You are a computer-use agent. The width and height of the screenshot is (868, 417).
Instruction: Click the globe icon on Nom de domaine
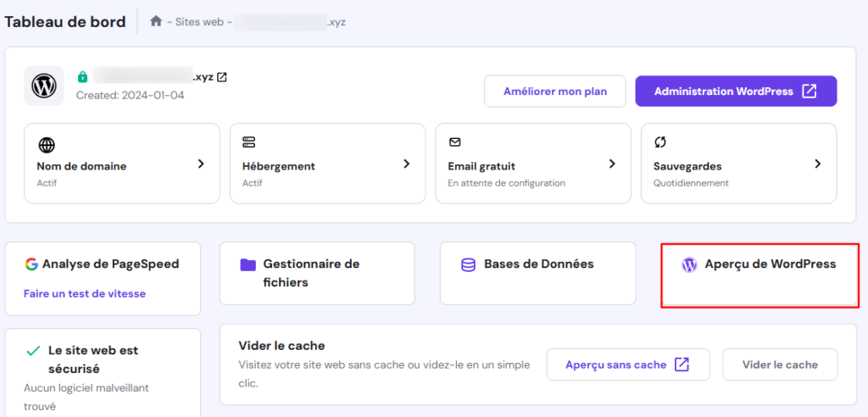pos(47,144)
